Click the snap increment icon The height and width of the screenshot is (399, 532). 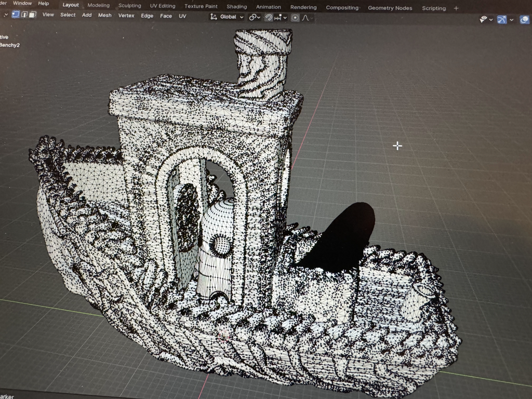click(x=277, y=18)
